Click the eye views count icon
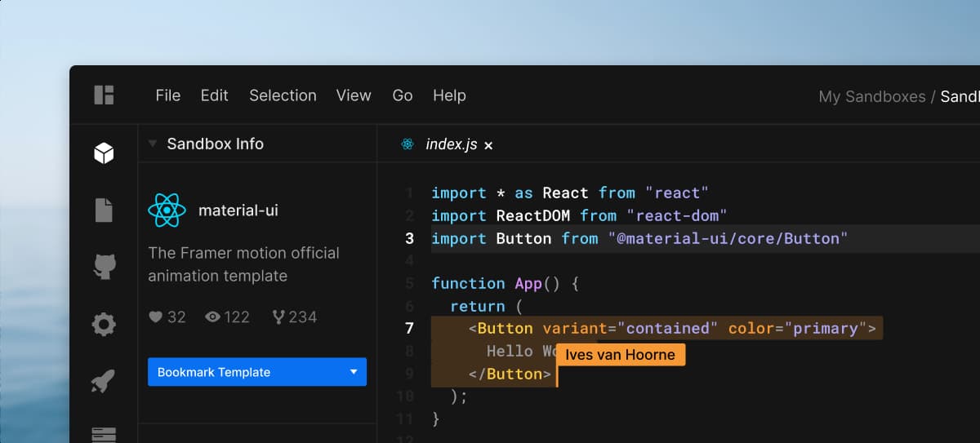 212,317
